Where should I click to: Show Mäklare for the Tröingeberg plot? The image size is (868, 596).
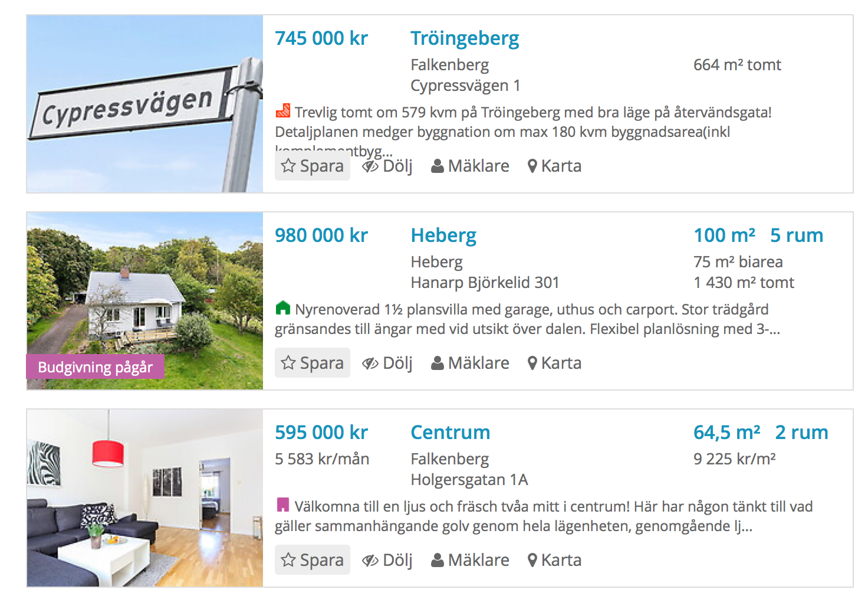(470, 166)
